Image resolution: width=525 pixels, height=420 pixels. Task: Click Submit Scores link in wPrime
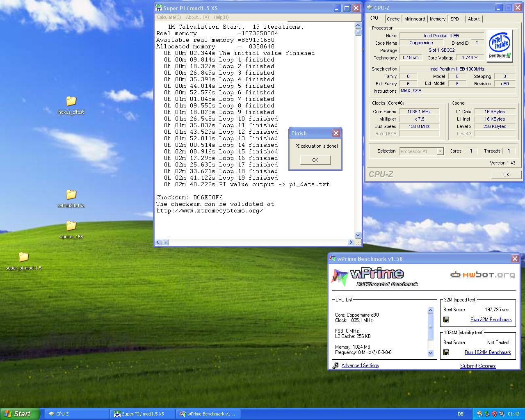(478, 366)
